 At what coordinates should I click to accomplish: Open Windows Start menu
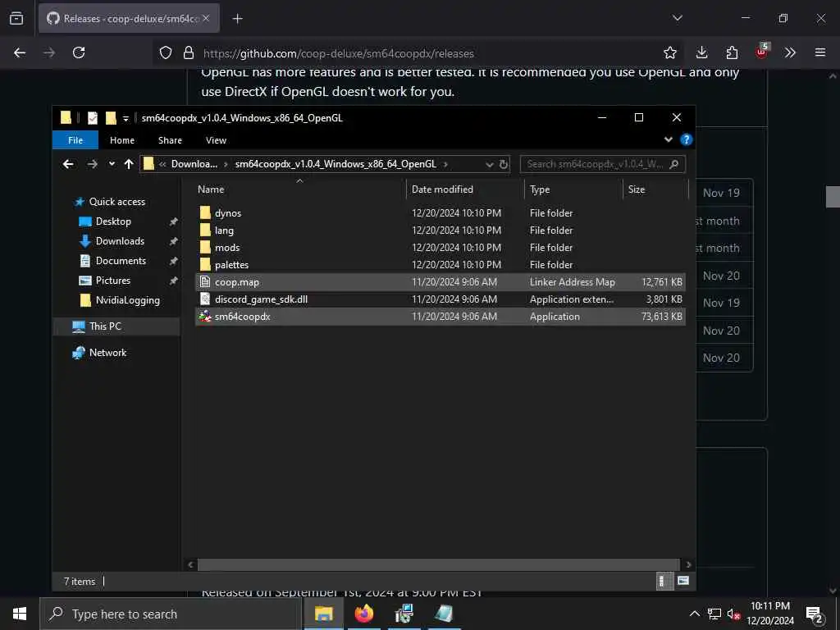(x=20, y=614)
